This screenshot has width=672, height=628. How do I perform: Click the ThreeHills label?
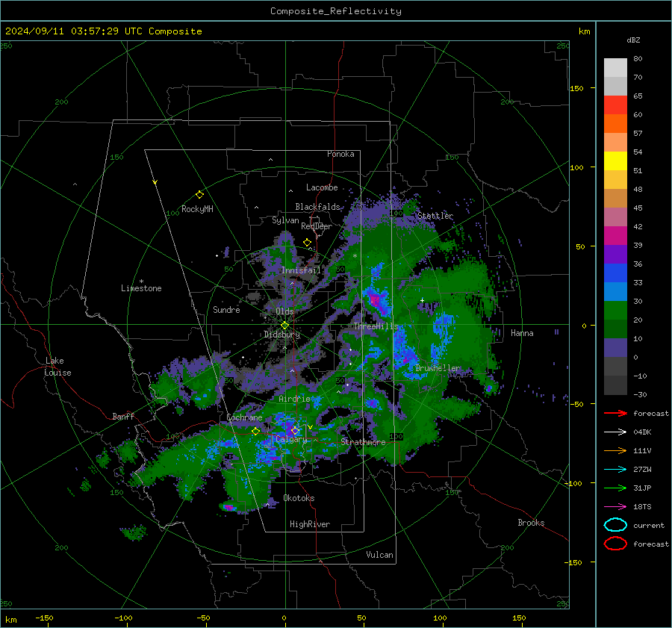point(376,326)
